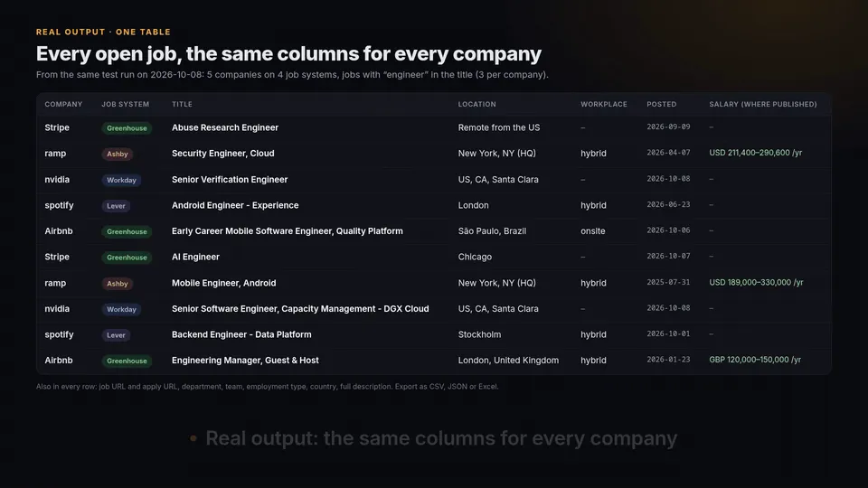The image size is (868, 488).
Task: Click Greenhouse badge in Early Career Mobile row
Action: point(127,231)
